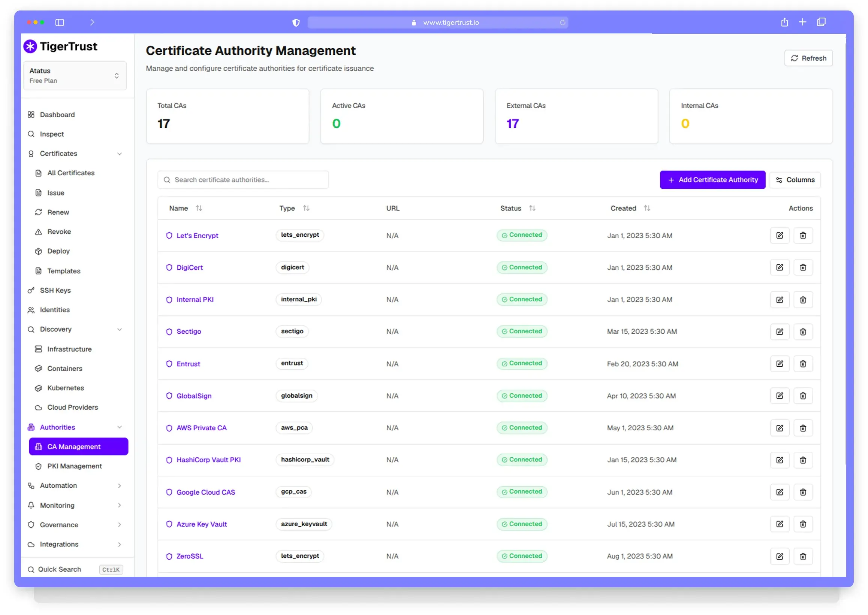868x615 pixels.
Task: Click the browser forward arrow
Action: pos(92,22)
